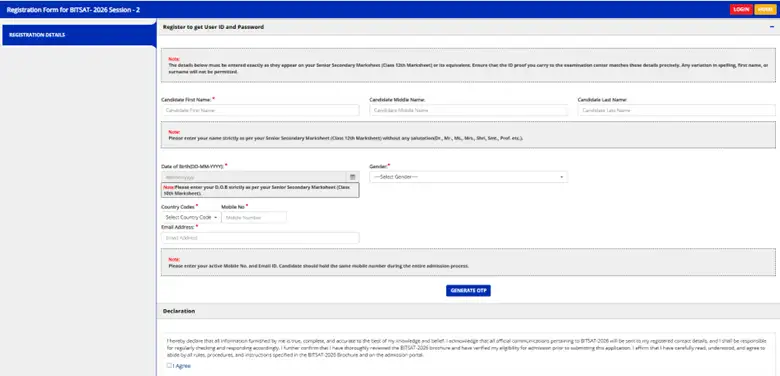Image resolution: width=780 pixels, height=376 pixels.
Task: Click the 'Mobile No' label
Action: [x=233, y=206]
